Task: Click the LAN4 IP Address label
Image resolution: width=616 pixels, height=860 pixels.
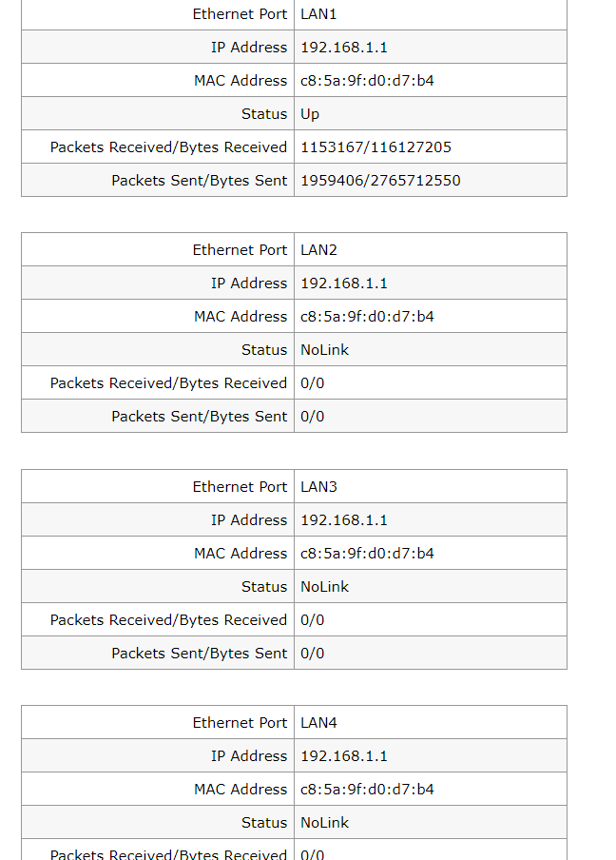Action: 249,755
